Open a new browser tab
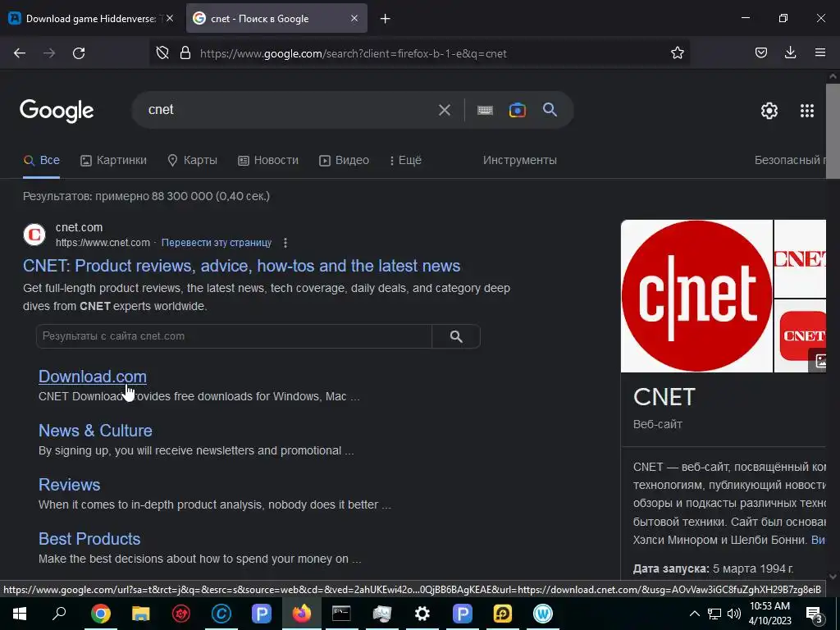 [x=386, y=19]
